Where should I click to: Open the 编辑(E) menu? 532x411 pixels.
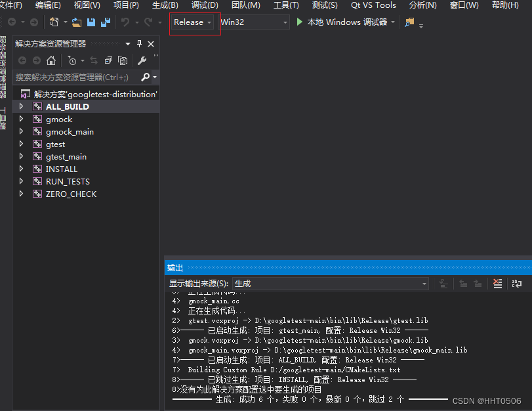coord(48,5)
